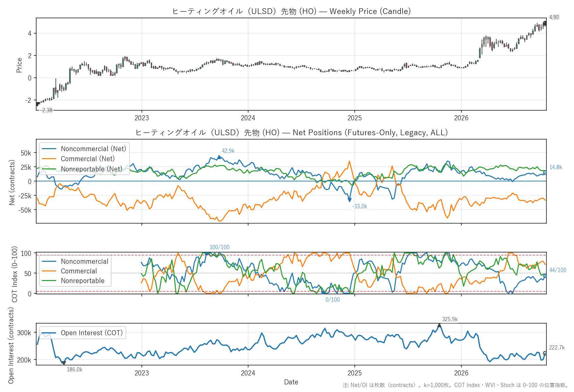Select Nonreportable (Net) legend entry

click(x=82, y=169)
